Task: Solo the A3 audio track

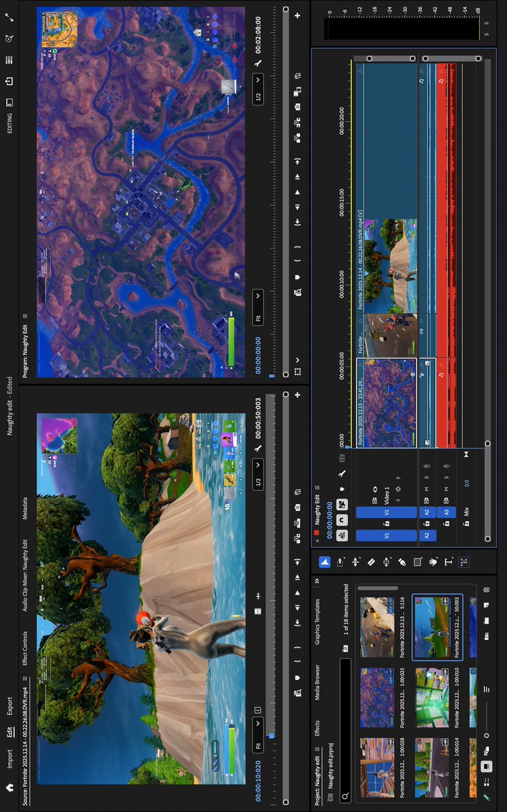Action: coord(446,477)
